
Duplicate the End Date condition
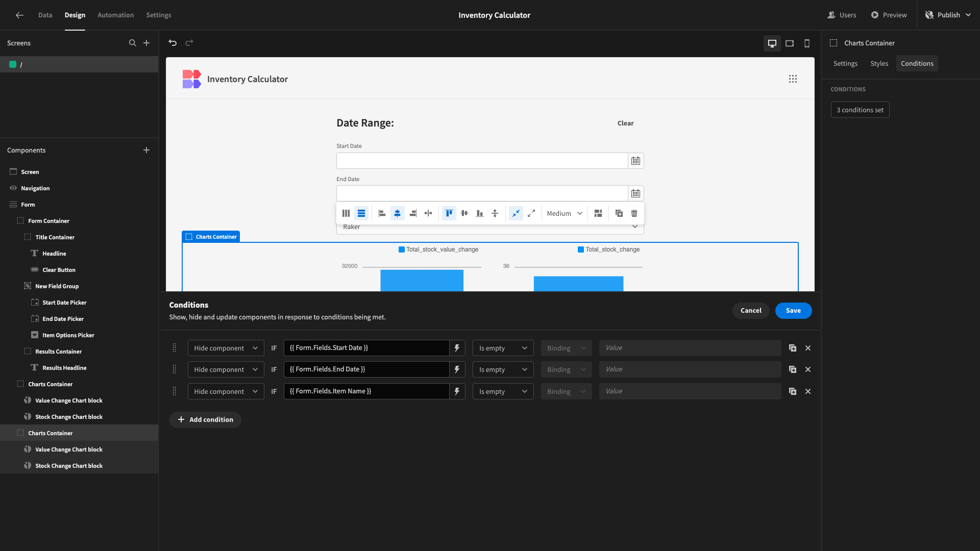click(793, 369)
